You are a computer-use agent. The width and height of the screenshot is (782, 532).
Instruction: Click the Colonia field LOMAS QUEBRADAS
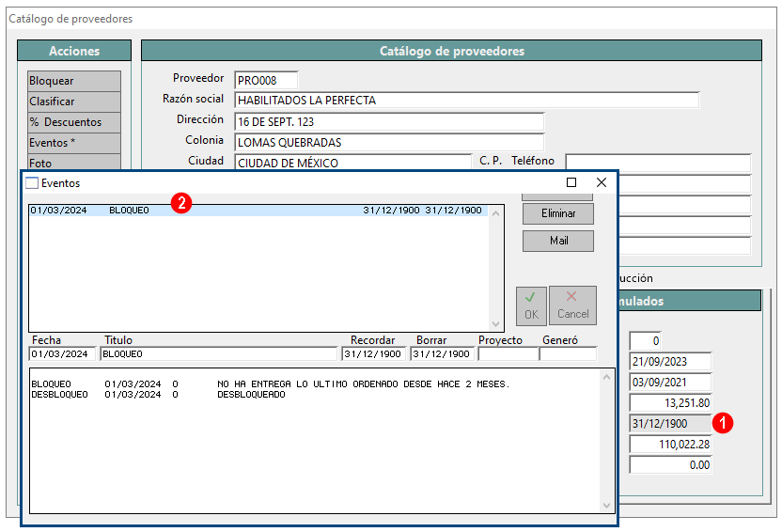point(389,143)
